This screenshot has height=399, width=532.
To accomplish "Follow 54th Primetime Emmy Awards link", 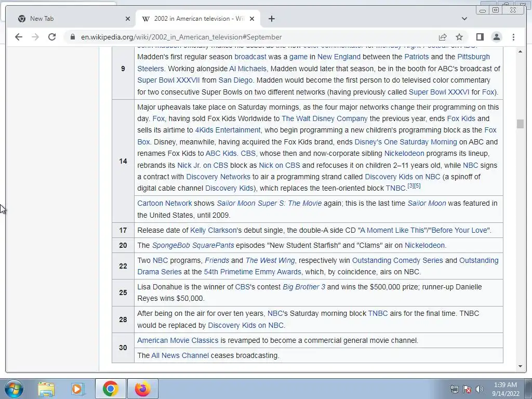I will (252, 272).
